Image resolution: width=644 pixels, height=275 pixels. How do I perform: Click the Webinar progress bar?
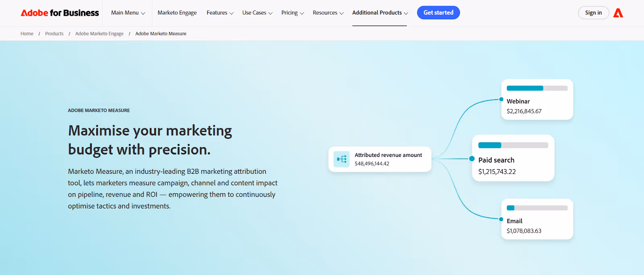(x=537, y=88)
